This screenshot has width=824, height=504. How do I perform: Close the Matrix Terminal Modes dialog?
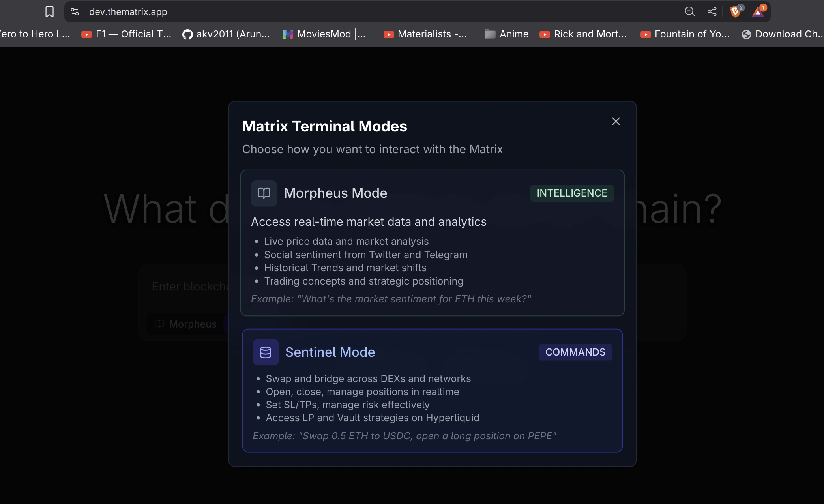click(616, 121)
